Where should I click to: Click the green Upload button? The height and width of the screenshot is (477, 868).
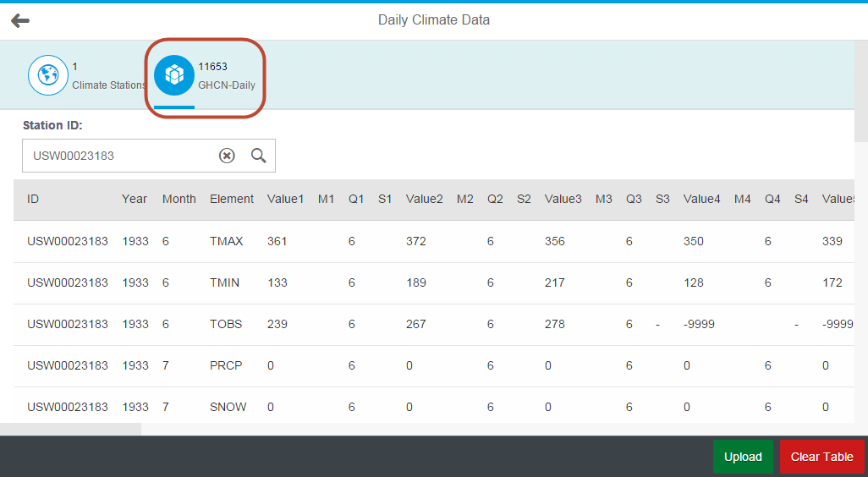click(743, 457)
